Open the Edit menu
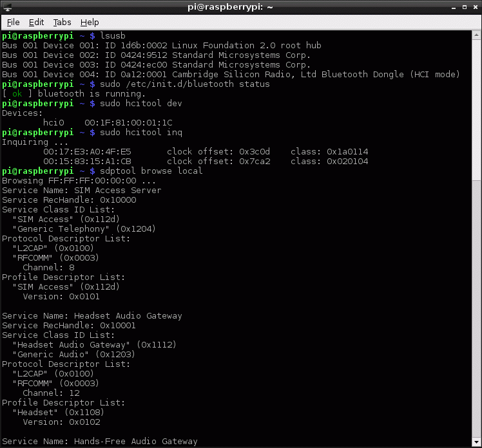482x448 pixels. click(x=36, y=22)
